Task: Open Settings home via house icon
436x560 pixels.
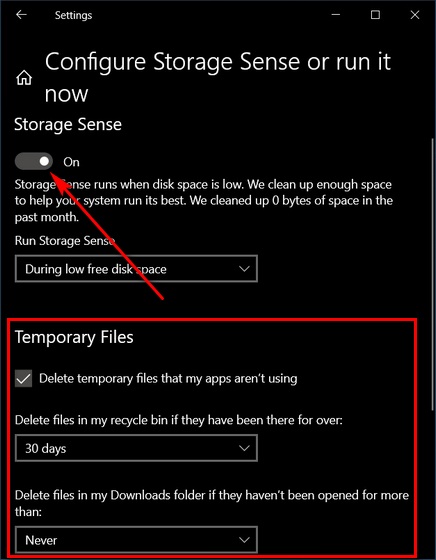Action: point(24,78)
